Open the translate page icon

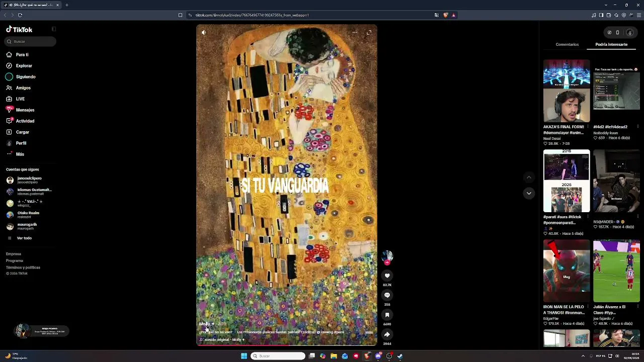pos(436,15)
